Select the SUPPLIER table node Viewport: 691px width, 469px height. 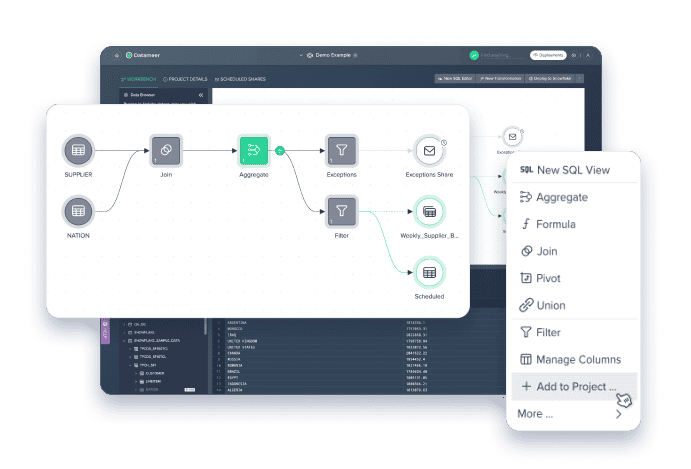tap(78, 150)
